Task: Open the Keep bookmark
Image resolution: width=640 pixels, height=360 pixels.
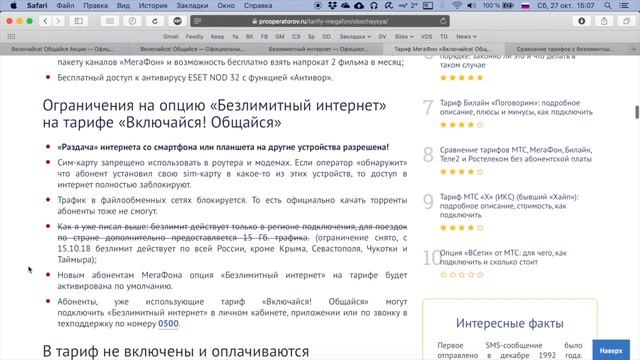Action: coord(217,36)
